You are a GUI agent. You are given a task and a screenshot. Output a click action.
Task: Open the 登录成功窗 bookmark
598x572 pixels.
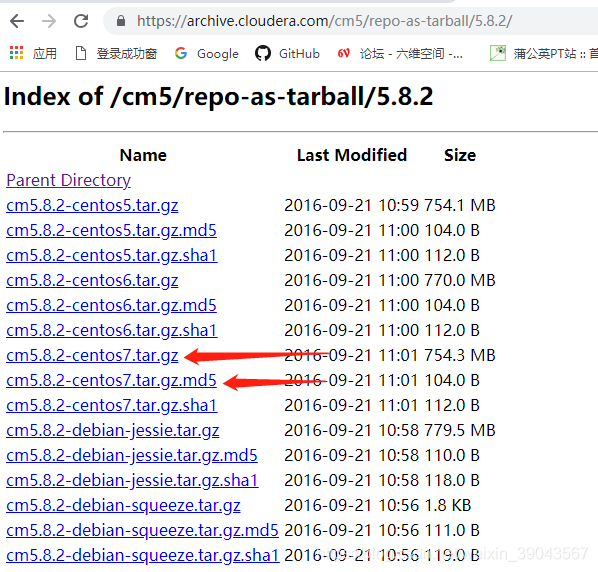coord(116,53)
